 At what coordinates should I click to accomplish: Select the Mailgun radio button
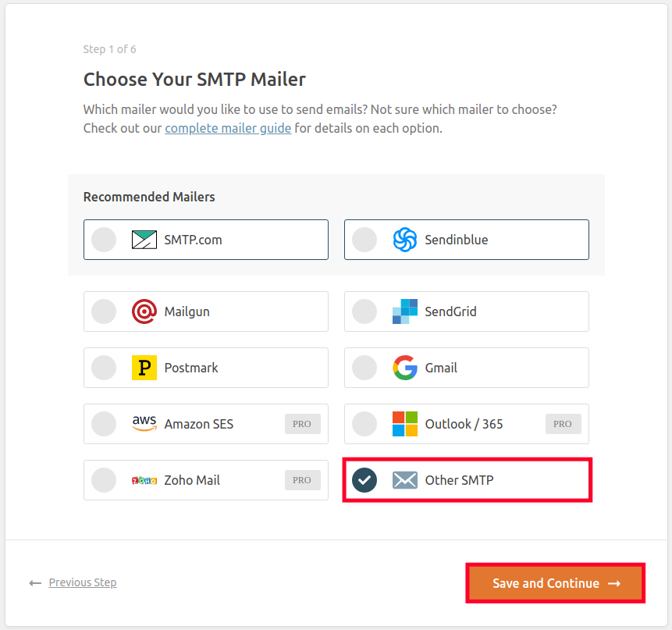[104, 311]
